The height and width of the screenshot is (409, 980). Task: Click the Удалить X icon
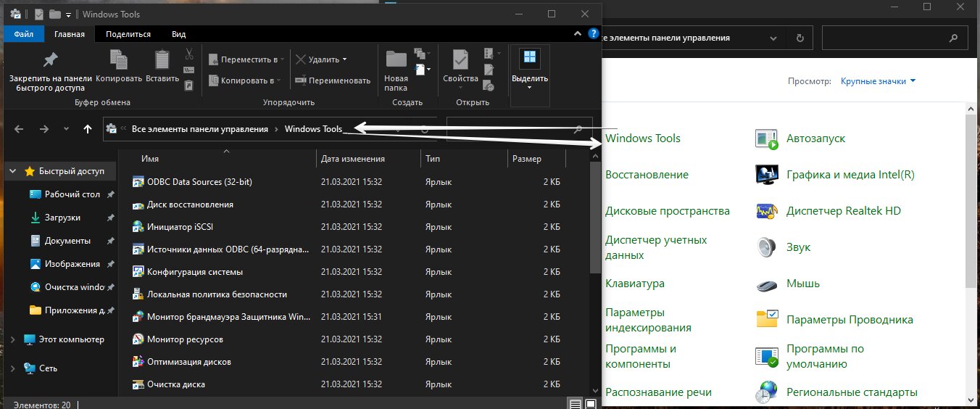click(x=300, y=59)
